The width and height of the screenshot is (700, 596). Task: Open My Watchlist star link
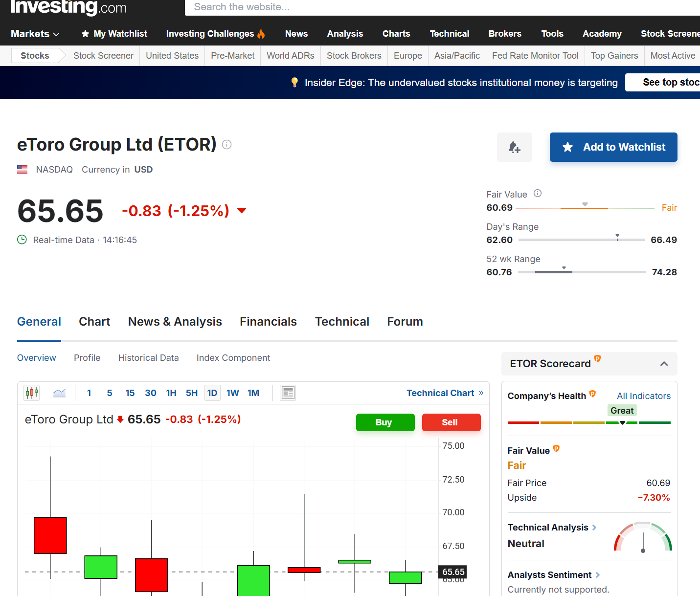[x=114, y=34]
